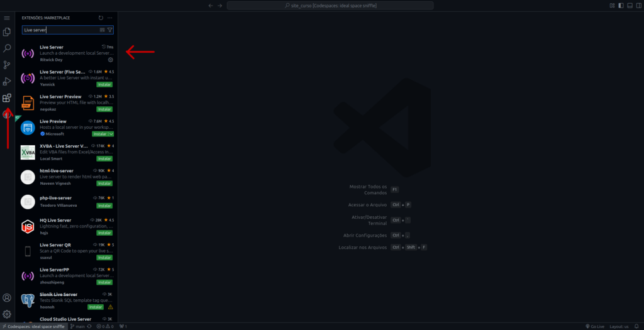644x330 pixels.
Task: Refresh the extensions marketplace list
Action: tap(101, 18)
